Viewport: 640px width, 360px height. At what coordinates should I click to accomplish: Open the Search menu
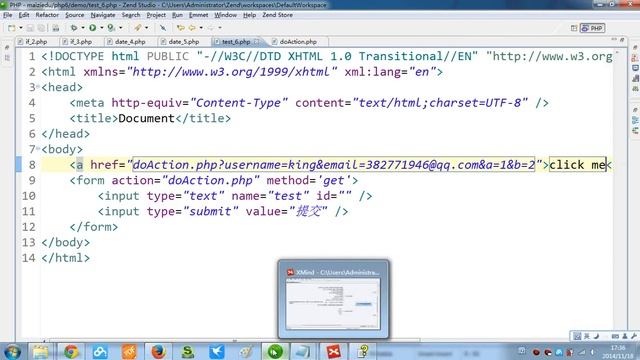[x=131, y=15]
